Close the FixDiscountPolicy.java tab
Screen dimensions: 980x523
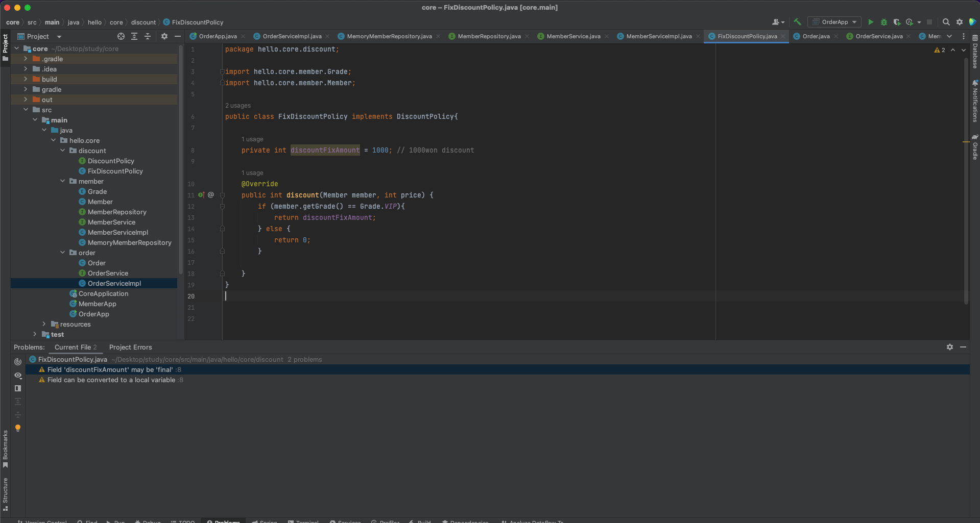point(783,36)
